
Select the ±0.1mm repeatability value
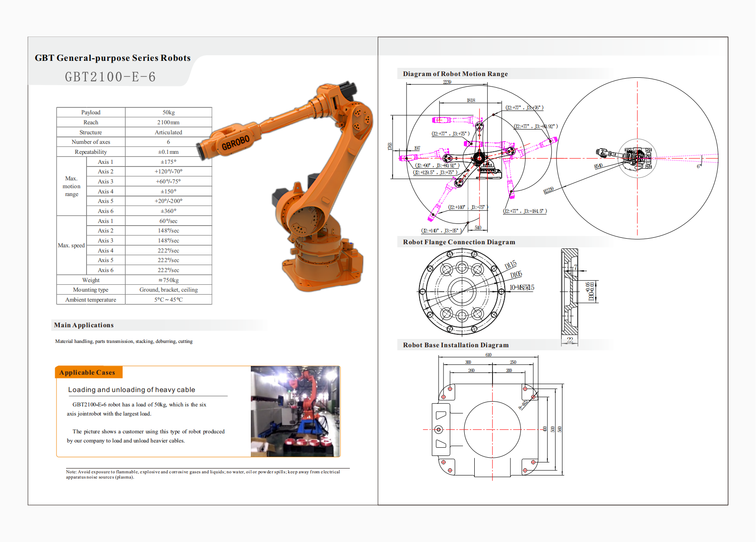[169, 152]
